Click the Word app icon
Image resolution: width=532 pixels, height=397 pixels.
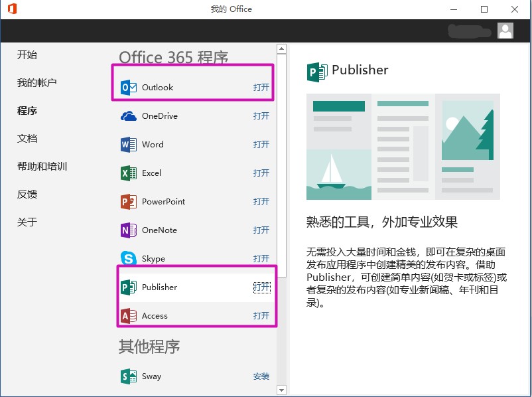(x=129, y=144)
